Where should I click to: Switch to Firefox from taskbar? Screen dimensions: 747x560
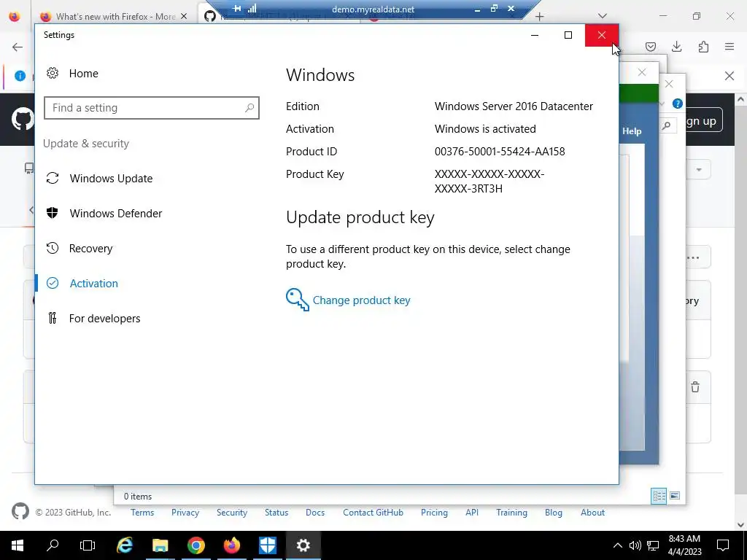pos(232,545)
